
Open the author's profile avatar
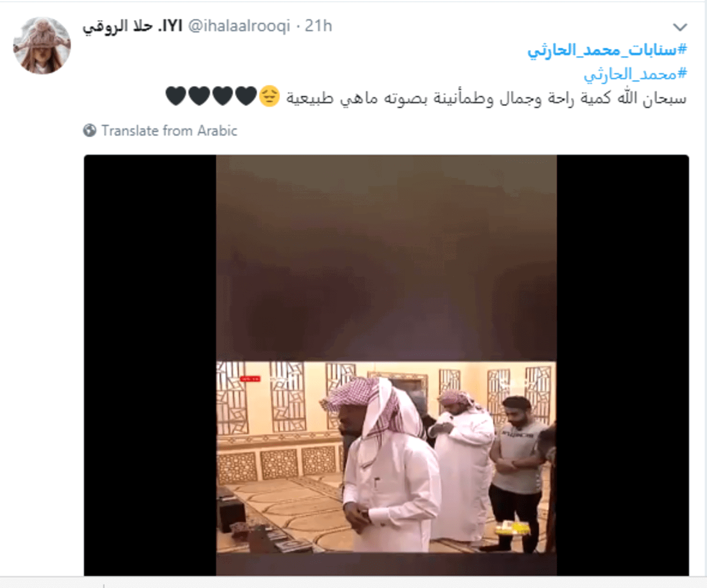pos(42,45)
